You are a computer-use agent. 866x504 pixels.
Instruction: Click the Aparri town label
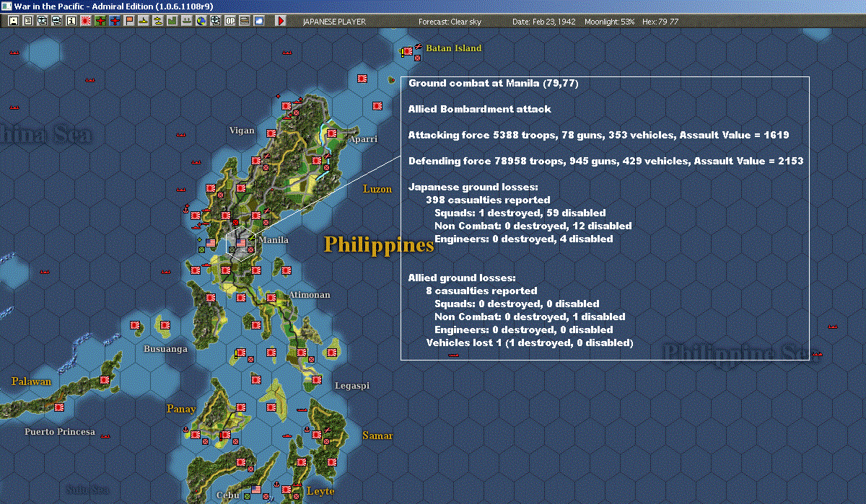[363, 139]
